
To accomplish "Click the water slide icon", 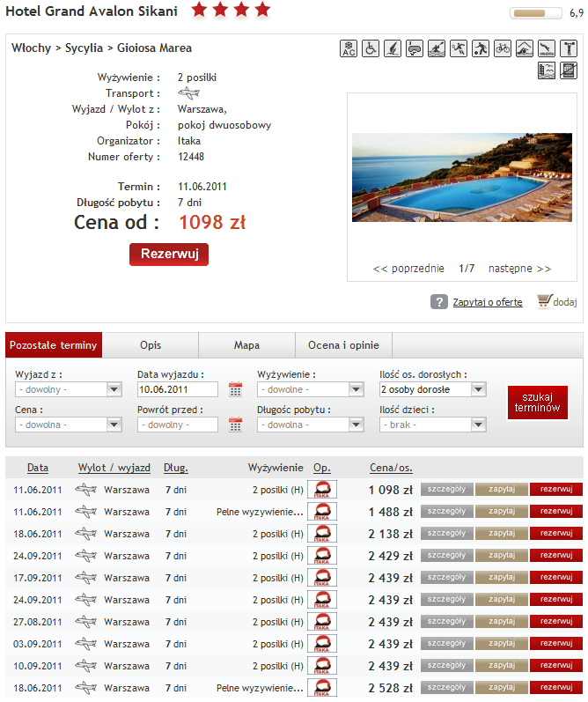I will click(547, 48).
